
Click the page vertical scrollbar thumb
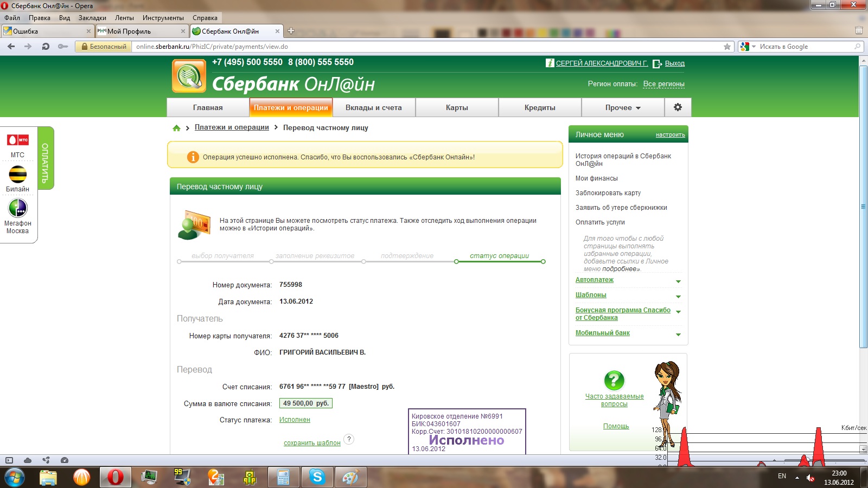863,206
